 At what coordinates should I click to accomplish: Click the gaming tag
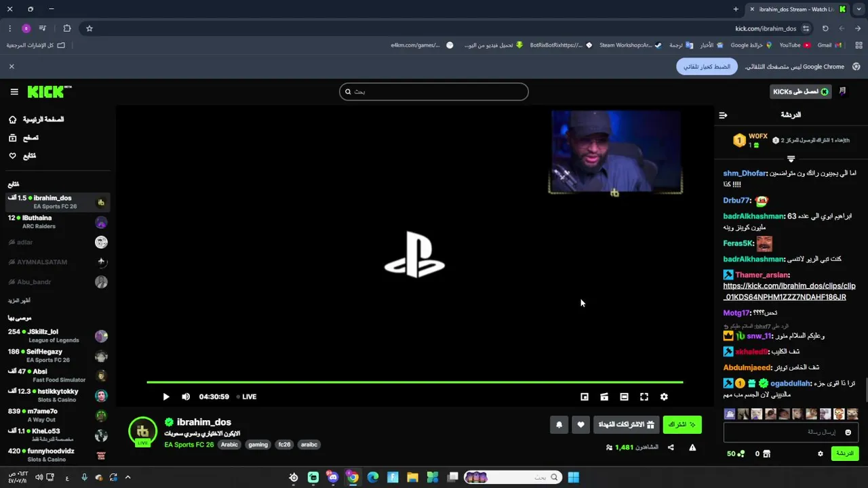click(258, 445)
